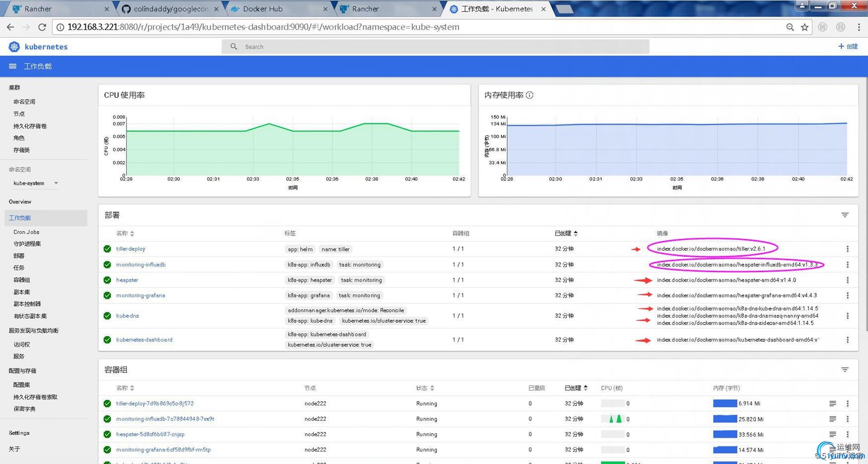Click memory bar of heapster pod
Image resolution: width=868 pixels, height=464 pixels.
pos(725,434)
